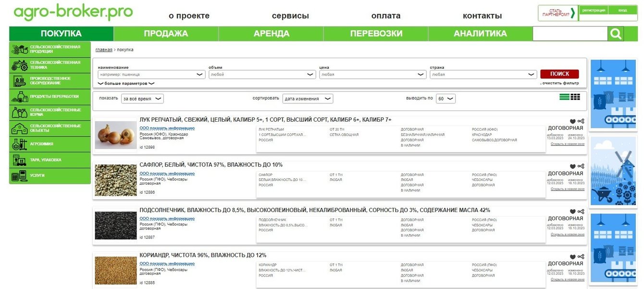
Task: Favorite the sunflower (ПОДСОЛНЕЧНИК) listing heart
Action: coord(572,212)
